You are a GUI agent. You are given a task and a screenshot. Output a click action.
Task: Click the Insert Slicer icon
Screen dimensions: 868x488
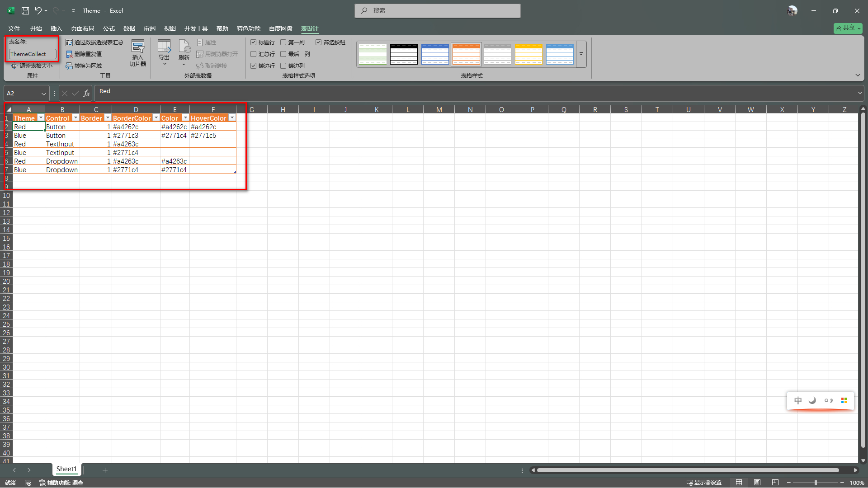coord(138,47)
